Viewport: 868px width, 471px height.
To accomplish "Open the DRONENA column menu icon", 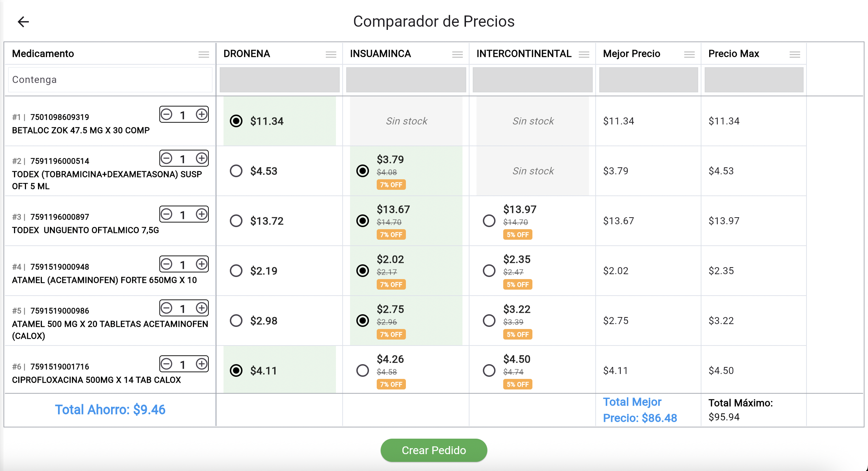I will point(331,54).
